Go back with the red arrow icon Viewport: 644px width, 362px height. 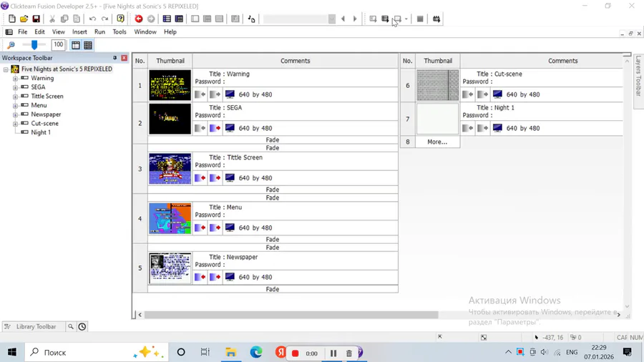click(139, 19)
